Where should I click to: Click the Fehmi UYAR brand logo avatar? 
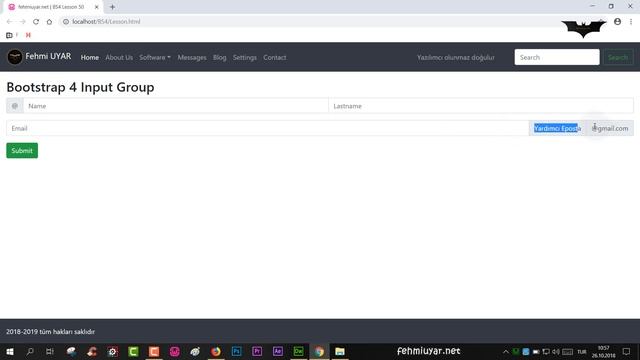click(15, 57)
